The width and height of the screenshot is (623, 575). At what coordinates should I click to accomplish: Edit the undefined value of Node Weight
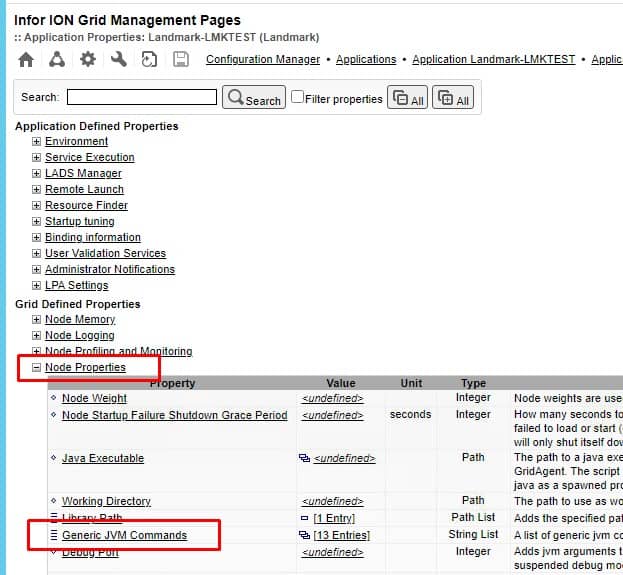[333, 398]
